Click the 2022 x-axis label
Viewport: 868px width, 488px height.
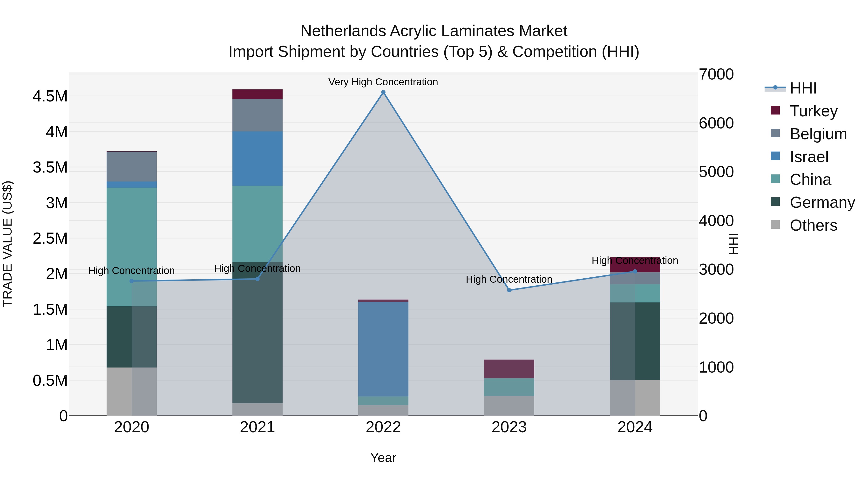click(x=383, y=427)
